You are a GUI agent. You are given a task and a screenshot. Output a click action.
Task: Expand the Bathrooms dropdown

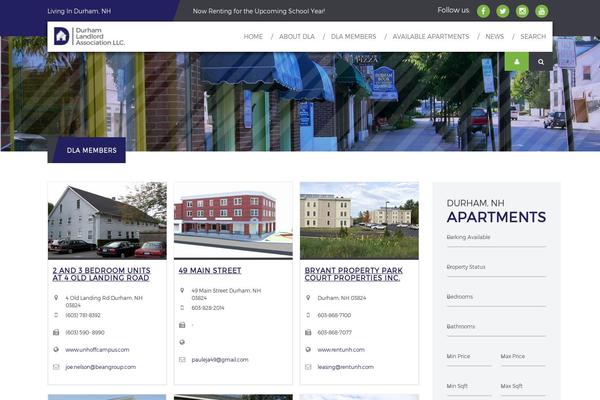[496, 328]
